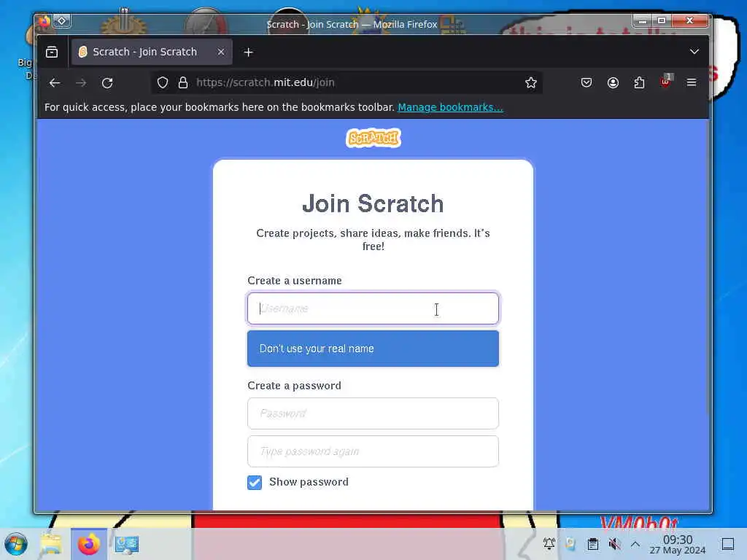Uncheck the Show password checkbox

pos(255,483)
